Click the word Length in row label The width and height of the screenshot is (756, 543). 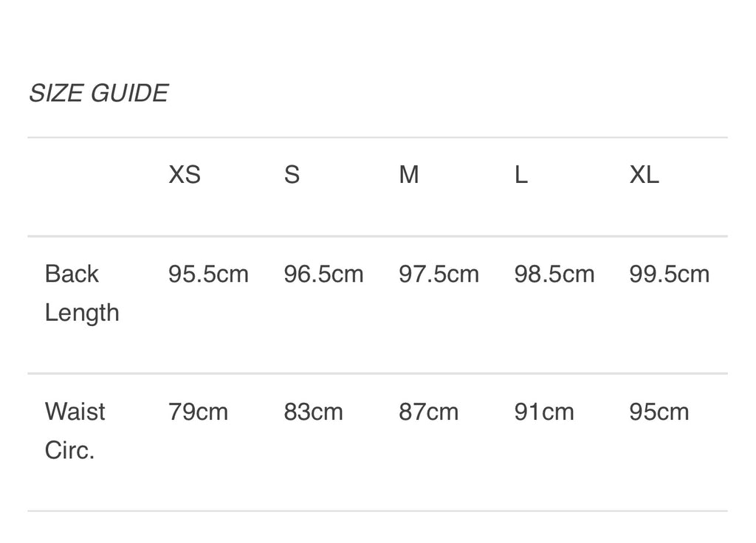[81, 313]
